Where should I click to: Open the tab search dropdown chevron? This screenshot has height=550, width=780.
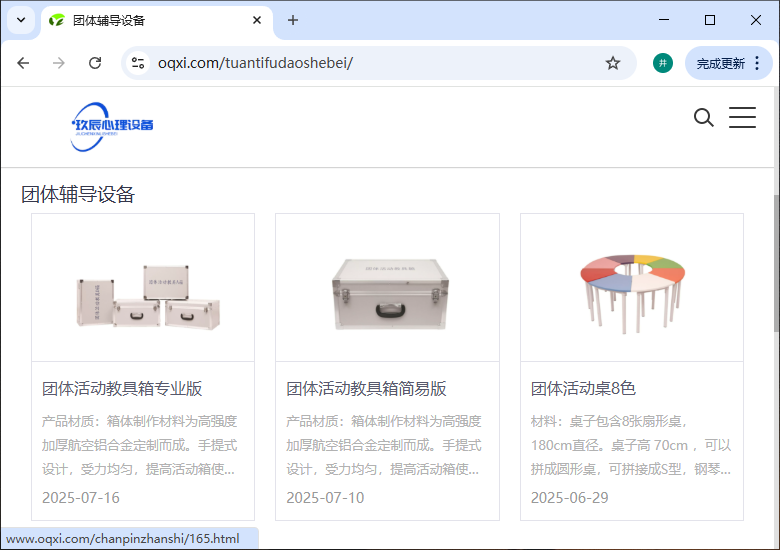21,20
